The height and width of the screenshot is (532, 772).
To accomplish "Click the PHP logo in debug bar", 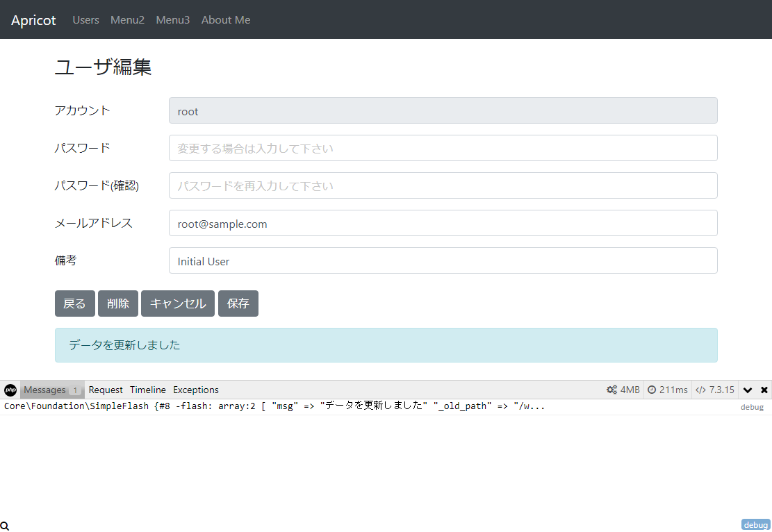I will [x=10, y=390].
